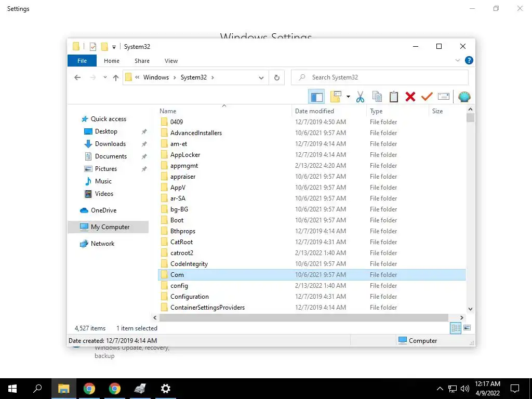The width and height of the screenshot is (532, 399).
Task: Select Videos in navigation pane
Action: click(x=104, y=194)
